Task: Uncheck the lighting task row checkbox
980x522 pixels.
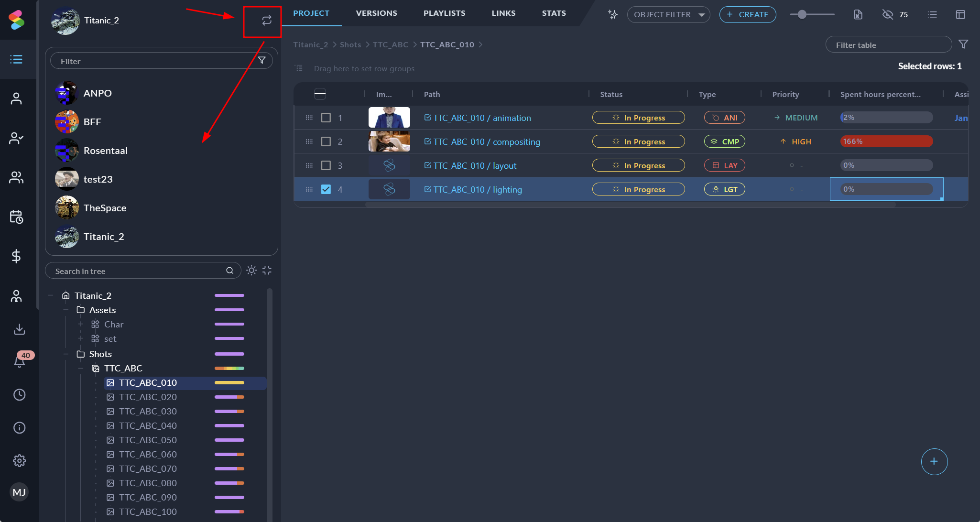Action: pyautogui.click(x=326, y=189)
